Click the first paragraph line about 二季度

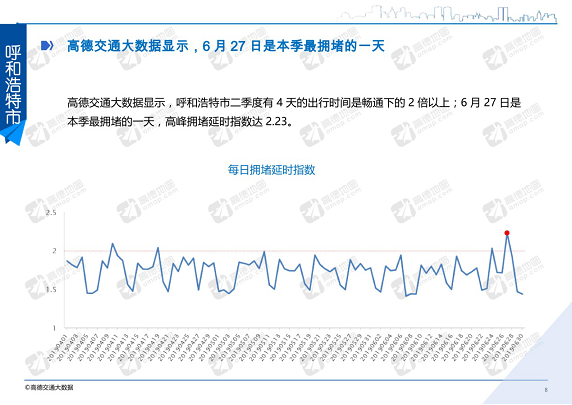tap(294, 103)
